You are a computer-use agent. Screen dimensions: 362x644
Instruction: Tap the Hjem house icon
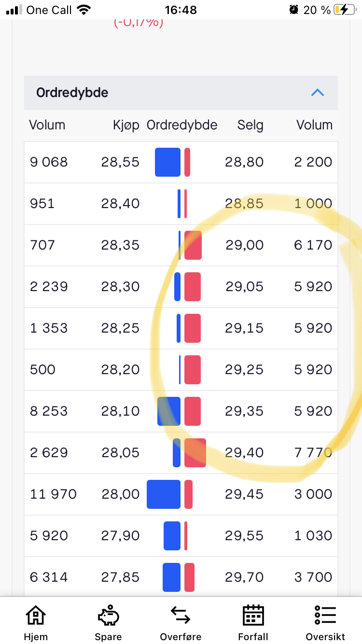tap(36, 616)
